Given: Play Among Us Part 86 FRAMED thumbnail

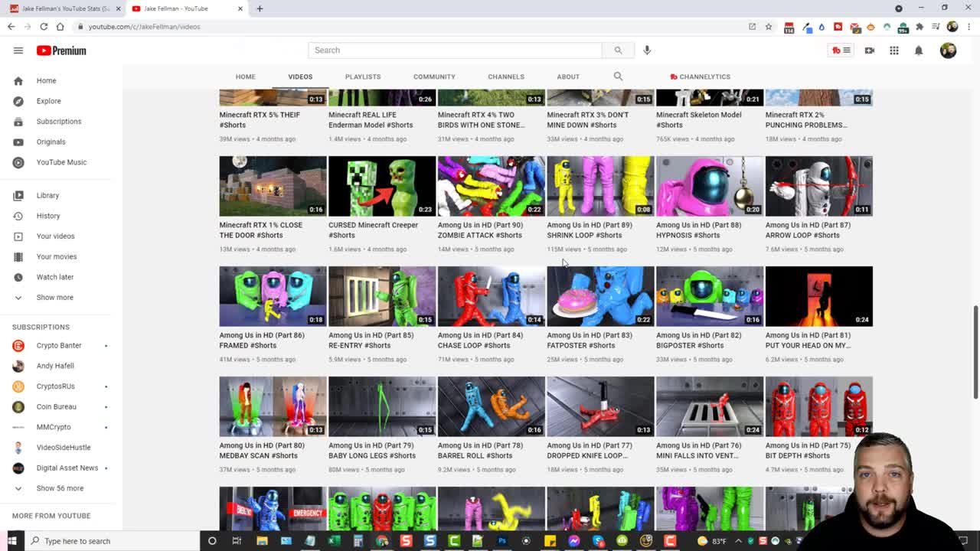Looking at the screenshot, I should 273,296.
